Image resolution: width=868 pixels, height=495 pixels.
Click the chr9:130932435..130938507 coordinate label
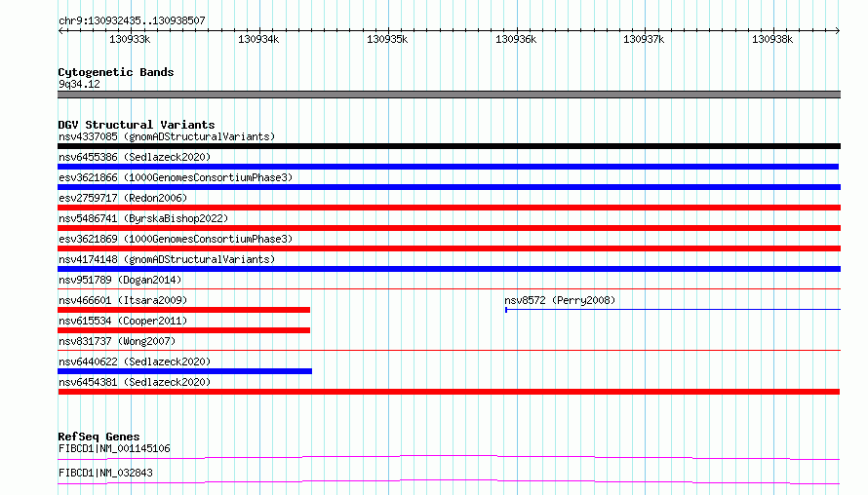click(x=132, y=20)
